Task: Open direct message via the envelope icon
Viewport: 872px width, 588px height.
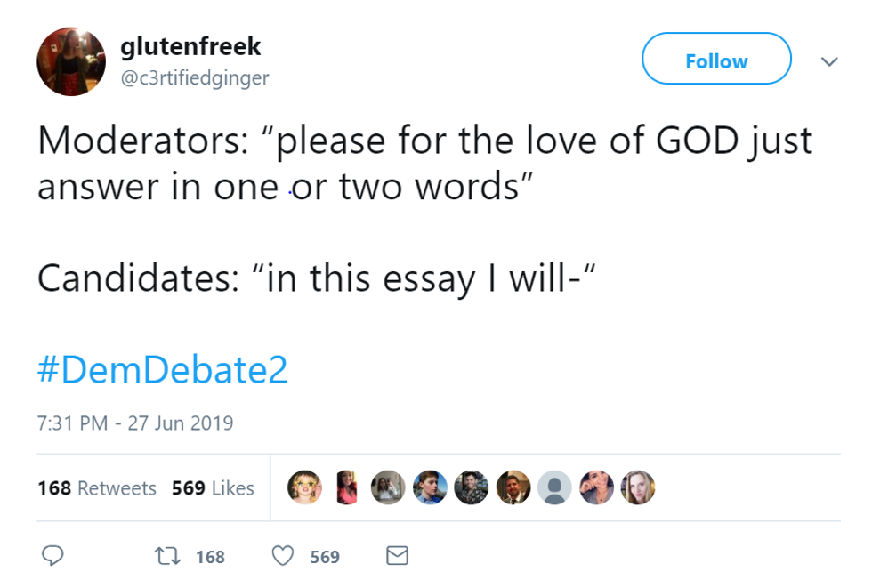Action: (x=395, y=556)
